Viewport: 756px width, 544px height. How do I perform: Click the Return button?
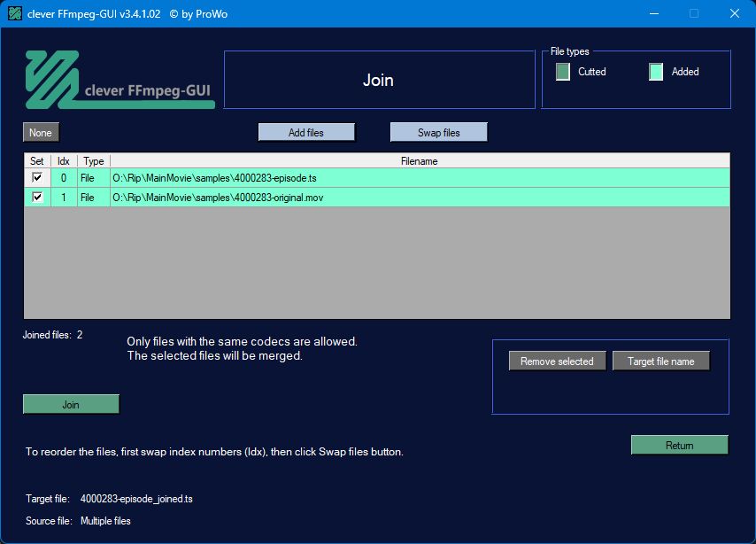[x=679, y=445]
